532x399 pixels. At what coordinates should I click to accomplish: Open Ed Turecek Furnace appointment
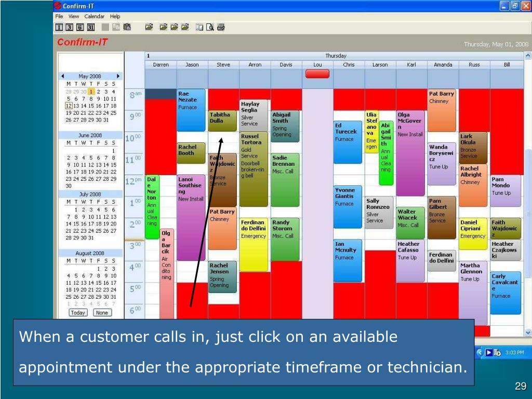click(348, 142)
